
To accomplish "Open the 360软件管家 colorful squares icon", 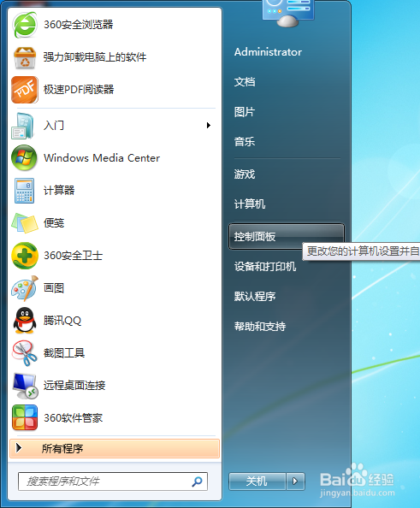I will [x=25, y=418].
